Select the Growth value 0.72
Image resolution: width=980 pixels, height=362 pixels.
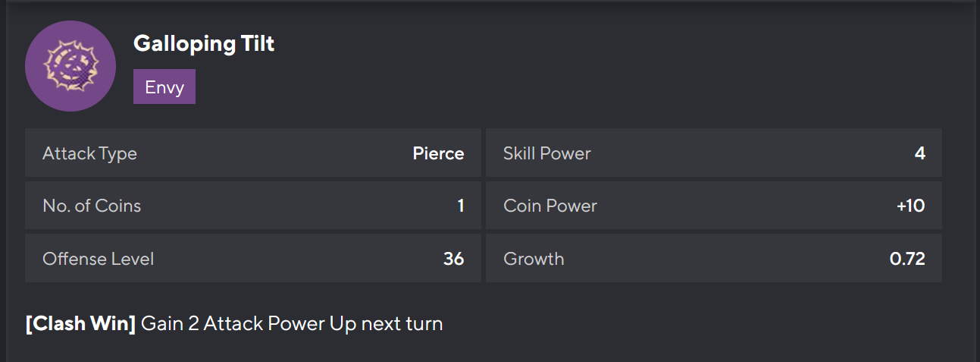pyautogui.click(x=907, y=259)
